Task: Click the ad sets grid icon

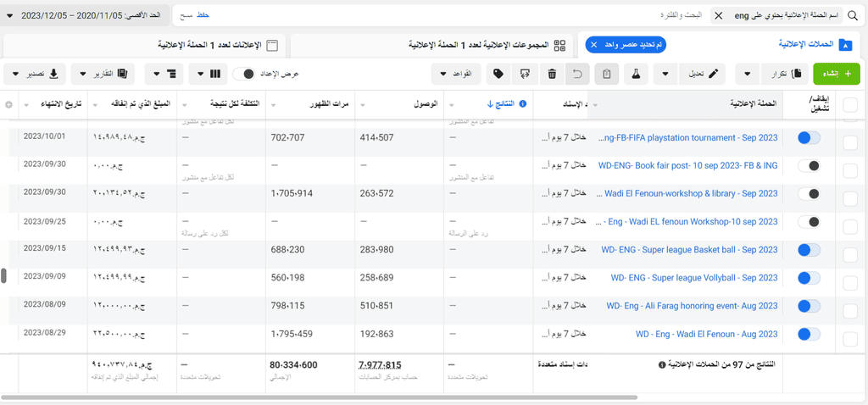Action: tap(560, 46)
